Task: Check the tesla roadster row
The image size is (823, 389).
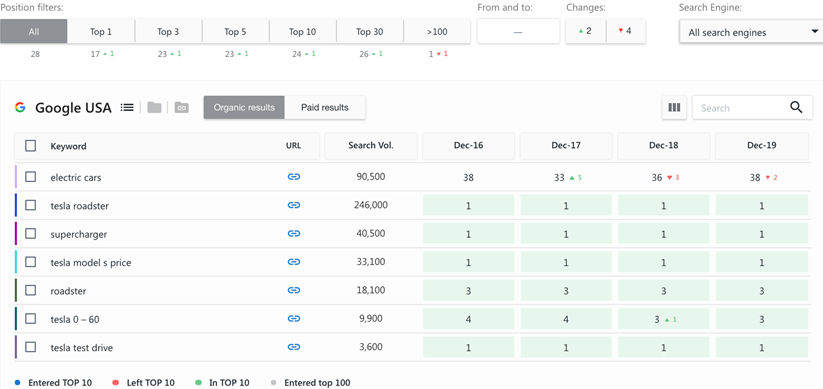Action: [30, 205]
